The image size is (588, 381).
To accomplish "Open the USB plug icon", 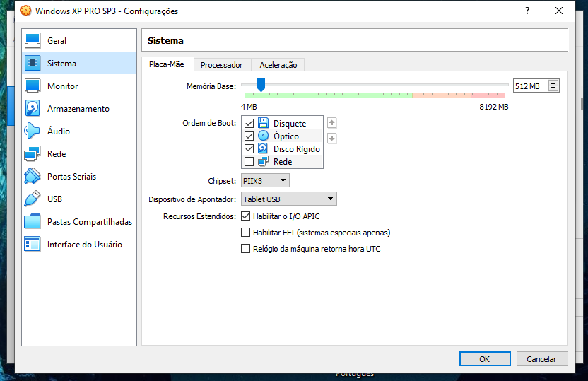I will click(33, 199).
